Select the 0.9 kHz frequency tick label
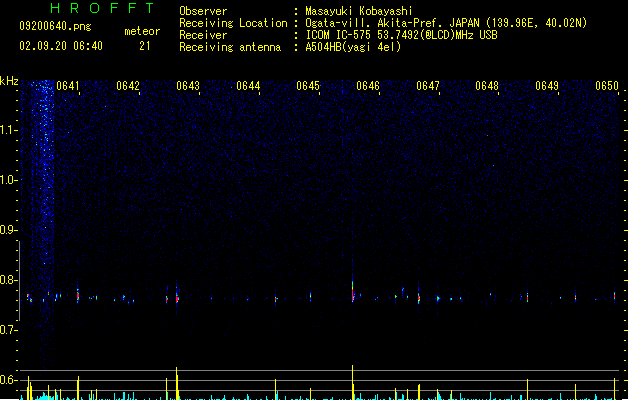Image resolution: width=629 pixels, height=400 pixels. tap(8, 230)
